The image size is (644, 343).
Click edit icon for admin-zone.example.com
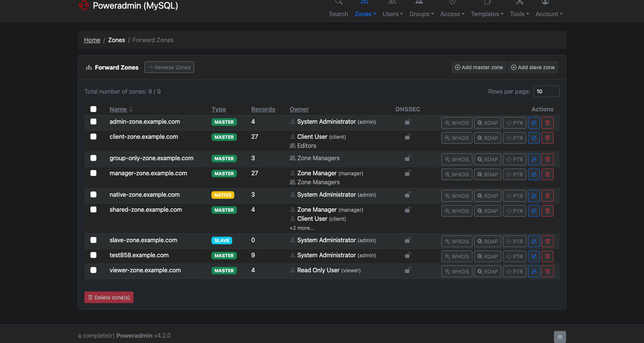[x=534, y=123]
